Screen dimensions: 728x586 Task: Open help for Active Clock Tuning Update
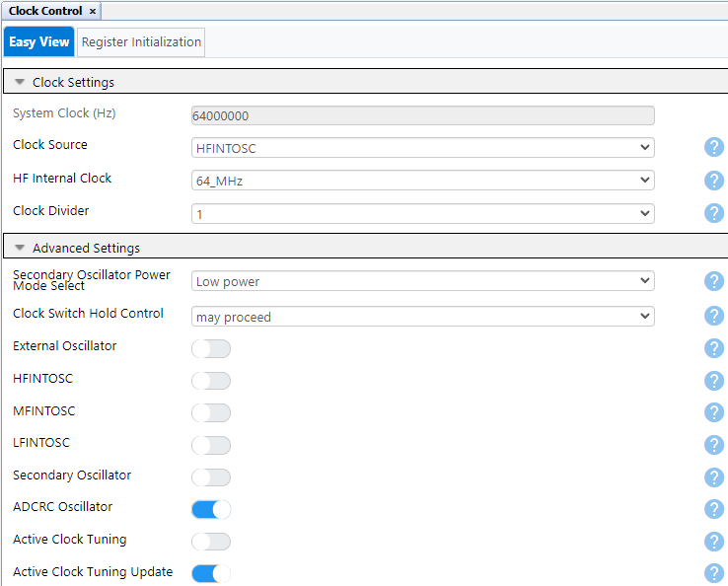click(714, 573)
